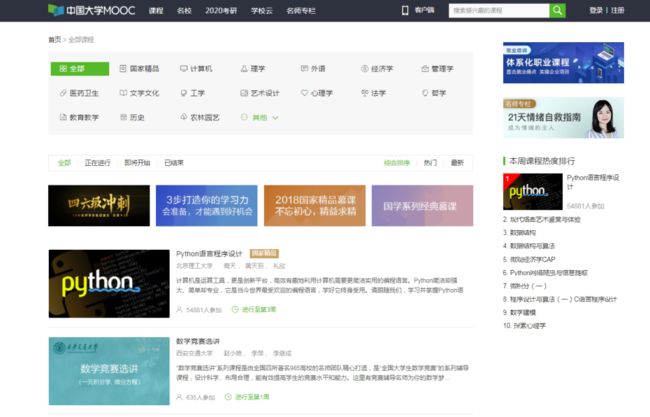Focus the course search input field
The height and width of the screenshot is (417, 650).
(499, 10)
